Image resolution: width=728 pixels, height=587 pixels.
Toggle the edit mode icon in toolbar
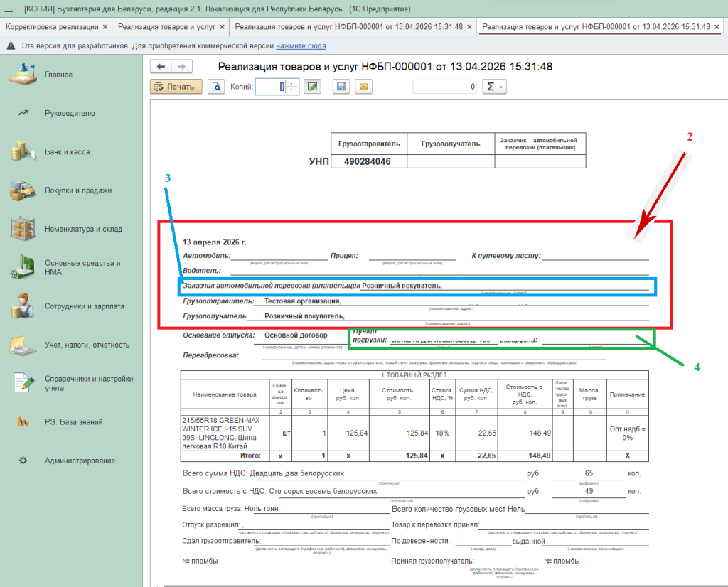(311, 87)
